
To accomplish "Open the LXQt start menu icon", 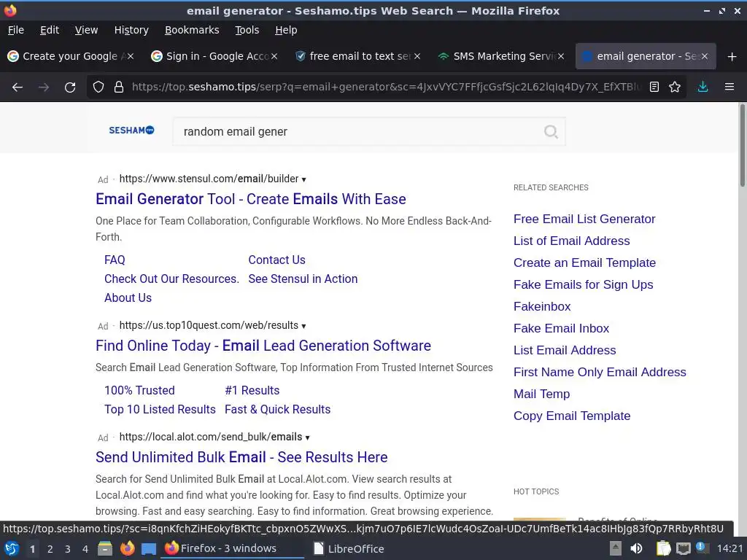I will [12, 548].
